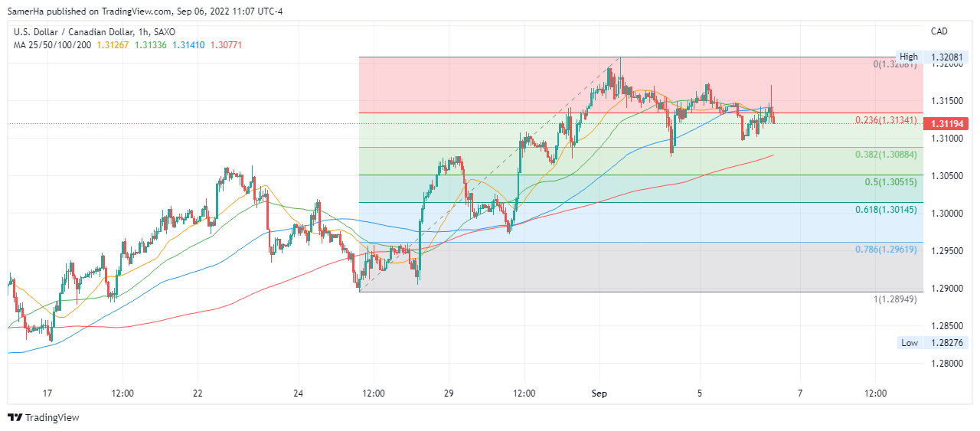Click the TradingView logo icon
980x431 pixels.
15,418
